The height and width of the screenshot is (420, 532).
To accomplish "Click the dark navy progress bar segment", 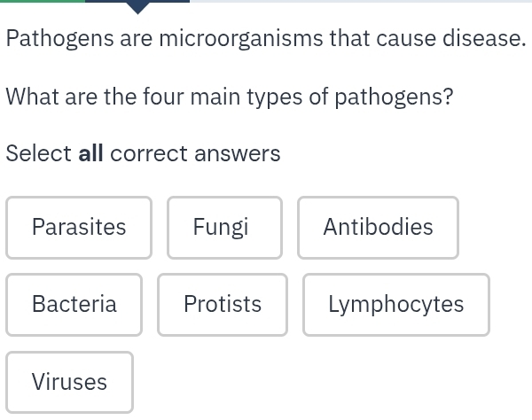I will click(x=106, y=1).
